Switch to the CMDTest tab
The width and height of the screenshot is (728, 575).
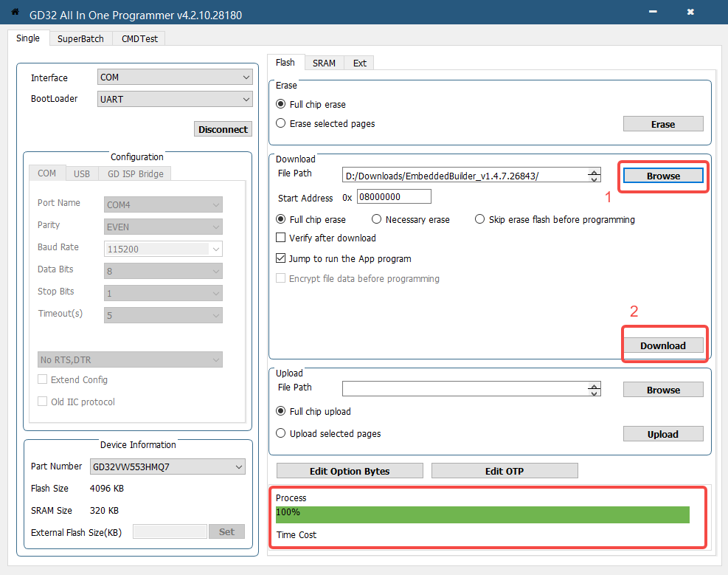tap(139, 39)
